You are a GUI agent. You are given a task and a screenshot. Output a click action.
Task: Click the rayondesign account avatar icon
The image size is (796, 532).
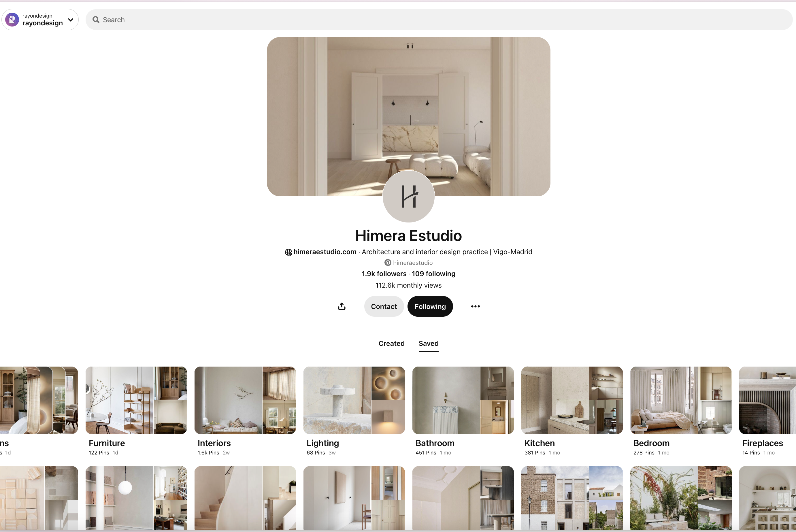click(12, 20)
